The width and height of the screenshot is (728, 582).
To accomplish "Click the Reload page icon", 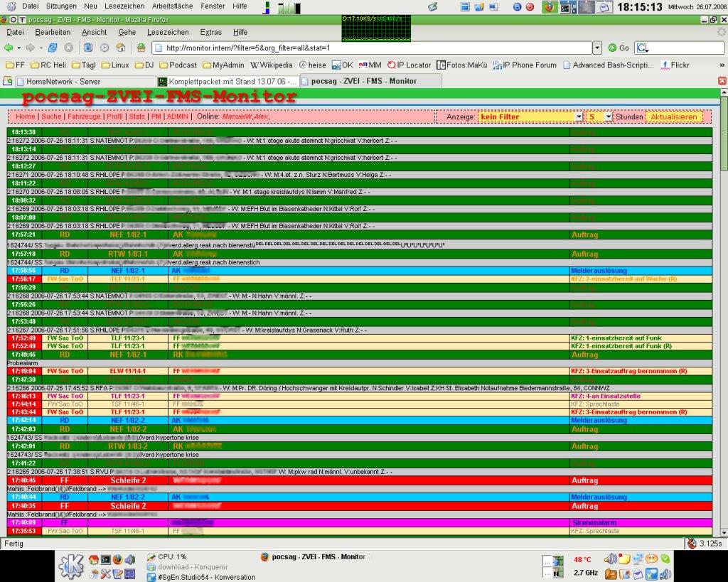I will (x=53, y=48).
